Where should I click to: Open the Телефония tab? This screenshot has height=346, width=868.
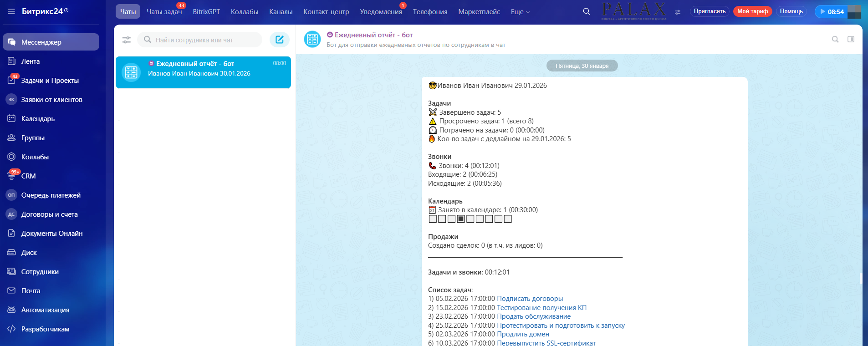(x=430, y=12)
